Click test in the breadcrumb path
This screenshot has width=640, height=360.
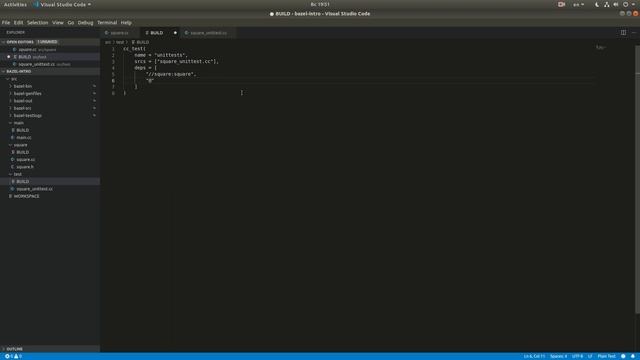tap(120, 42)
